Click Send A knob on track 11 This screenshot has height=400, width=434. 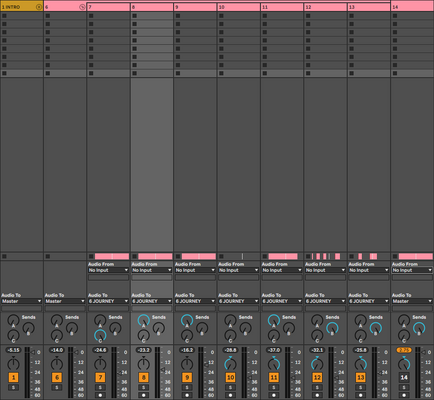tap(274, 320)
